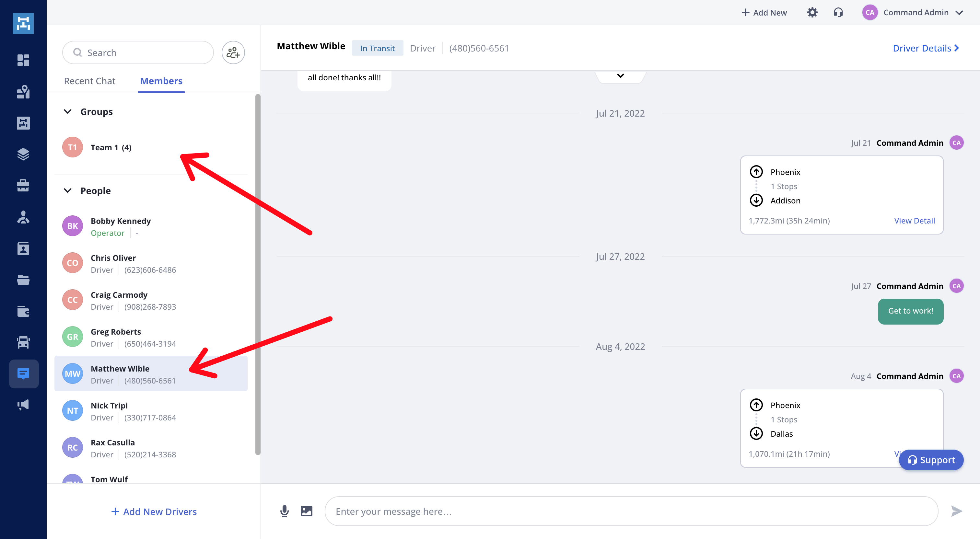Viewport: 980px width, 539px height.
Task: Open the dashboard grid icon in sidebar
Action: [23, 60]
